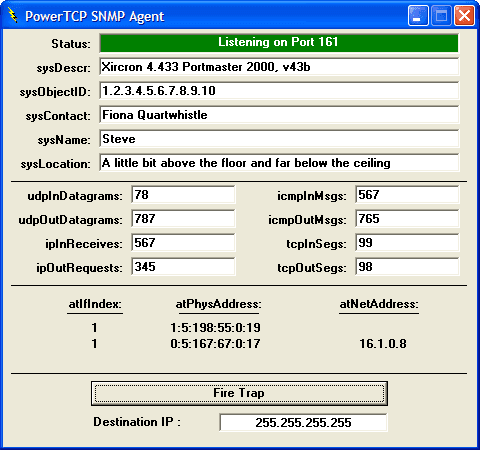The height and width of the screenshot is (450, 480).
Task: Focus the ipOutRequests field showing 345
Action: tap(183, 267)
